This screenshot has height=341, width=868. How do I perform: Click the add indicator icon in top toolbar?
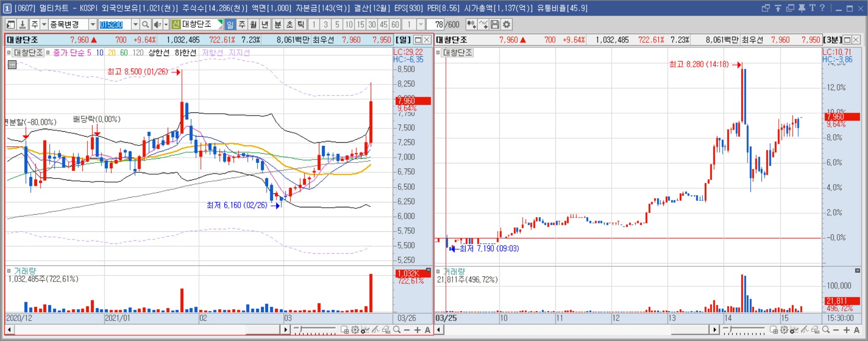[471, 24]
